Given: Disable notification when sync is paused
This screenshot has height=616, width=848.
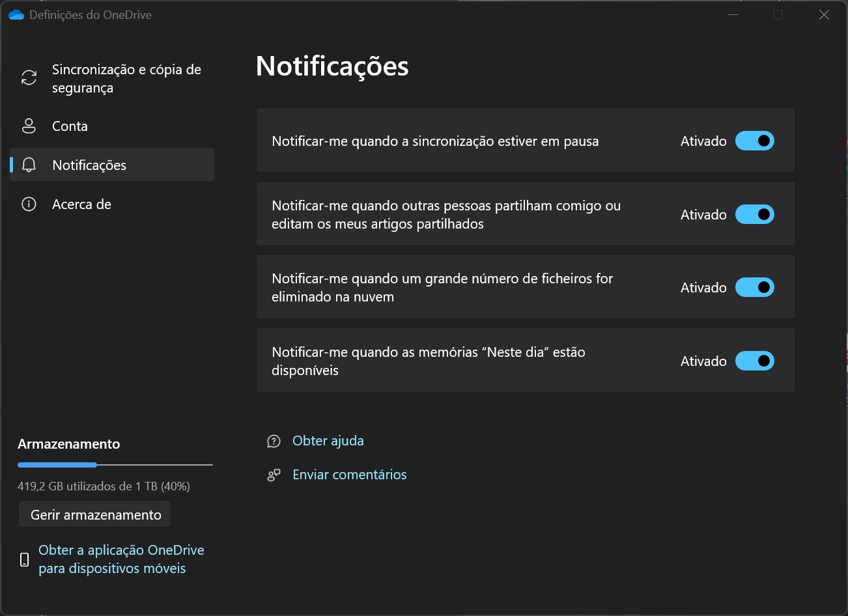Looking at the screenshot, I should (x=754, y=141).
